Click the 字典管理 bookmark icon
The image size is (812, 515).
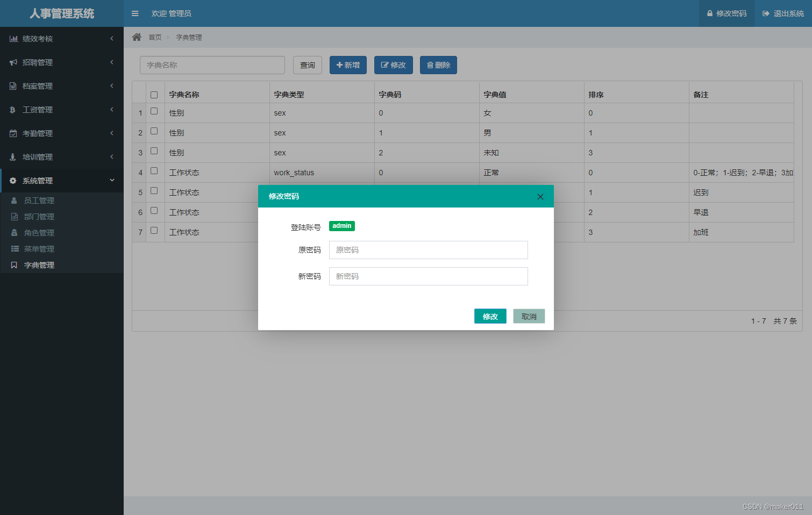pos(14,265)
